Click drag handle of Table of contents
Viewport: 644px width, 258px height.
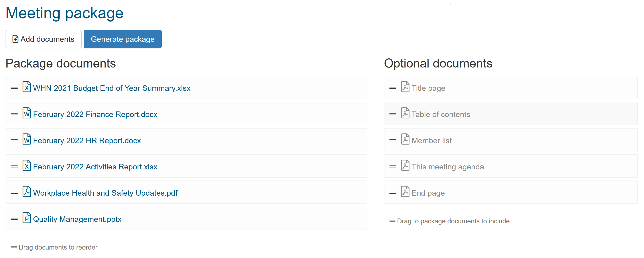393,114
